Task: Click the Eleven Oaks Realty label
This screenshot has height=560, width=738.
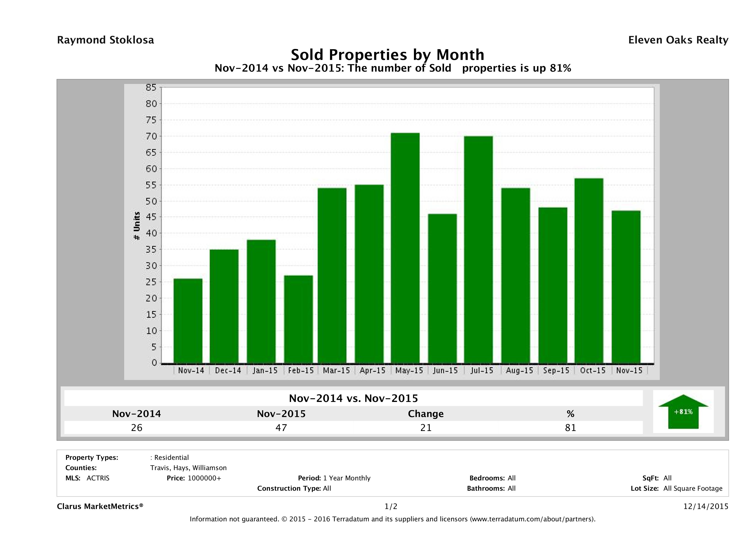Action: [678, 40]
